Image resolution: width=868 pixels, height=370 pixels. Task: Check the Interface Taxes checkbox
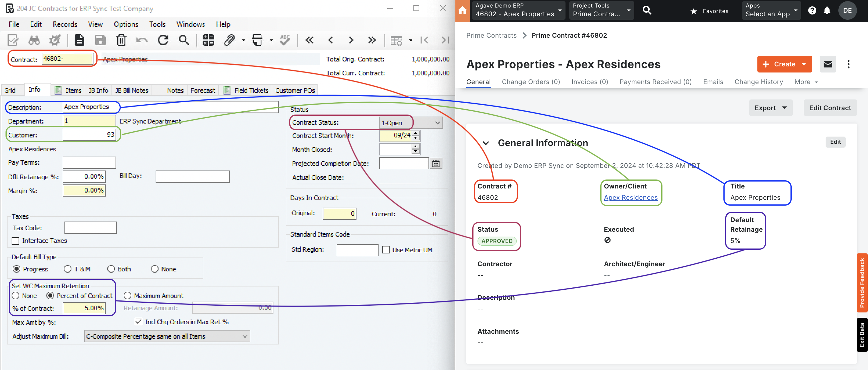15,241
